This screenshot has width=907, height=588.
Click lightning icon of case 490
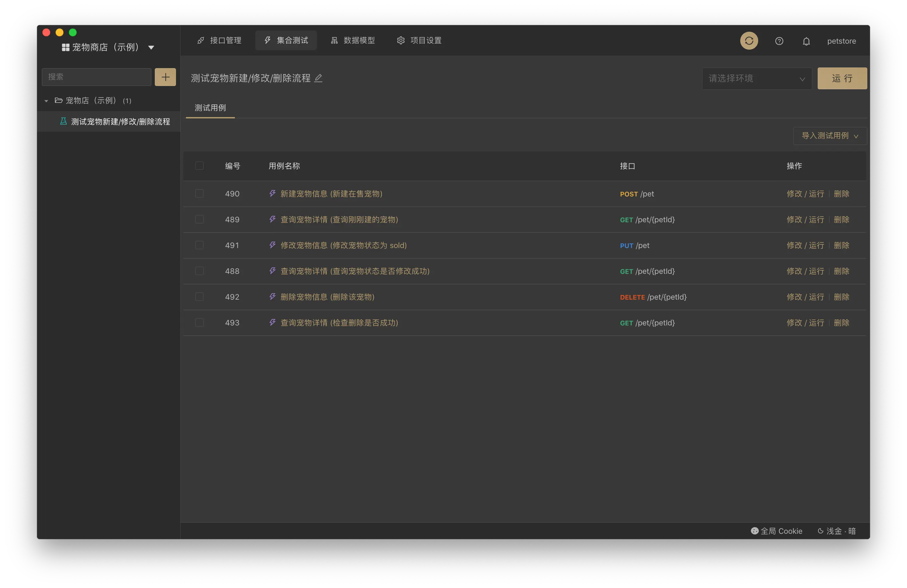pos(273,193)
